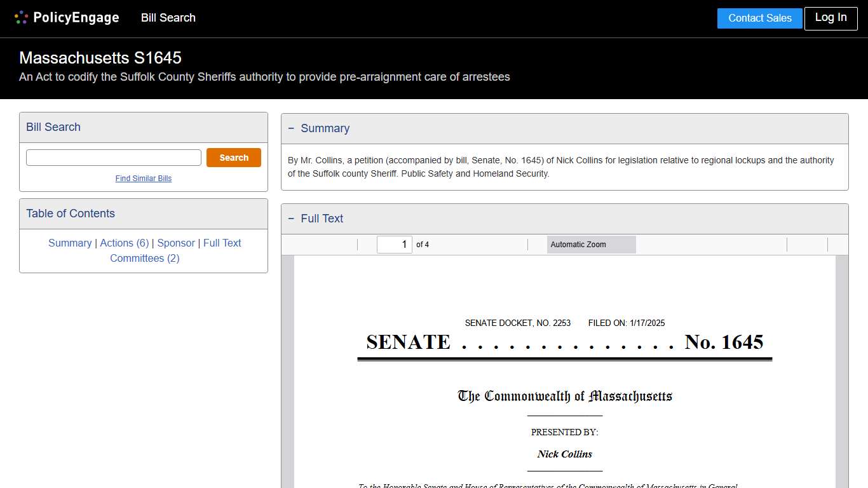
Task: Open Bill Search in the top navigation
Action: (x=168, y=18)
